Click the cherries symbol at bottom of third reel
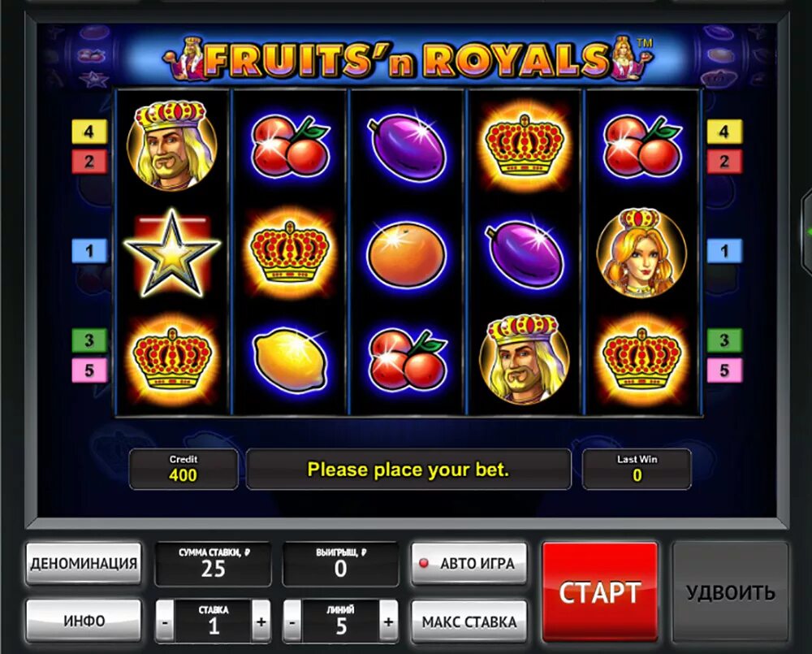Image resolution: width=812 pixels, height=654 pixels. [407, 360]
